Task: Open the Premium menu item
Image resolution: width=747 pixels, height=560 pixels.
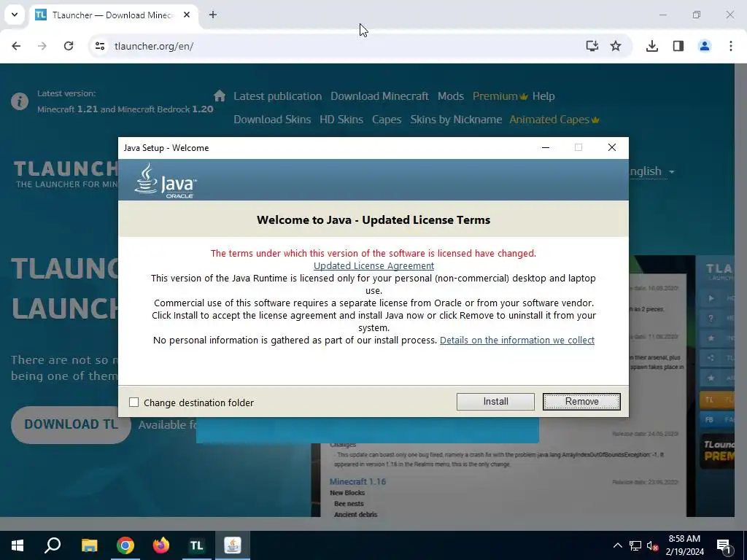Action: 500,96
